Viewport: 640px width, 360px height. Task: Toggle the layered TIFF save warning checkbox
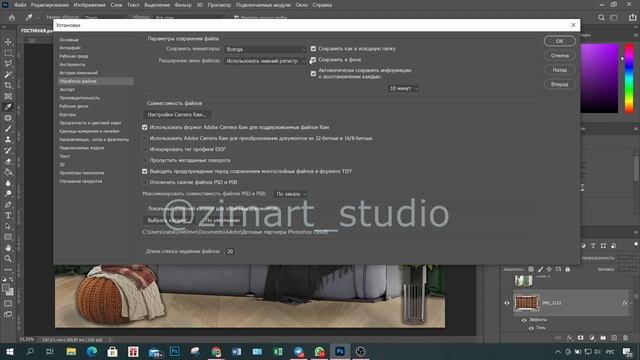click(144, 171)
